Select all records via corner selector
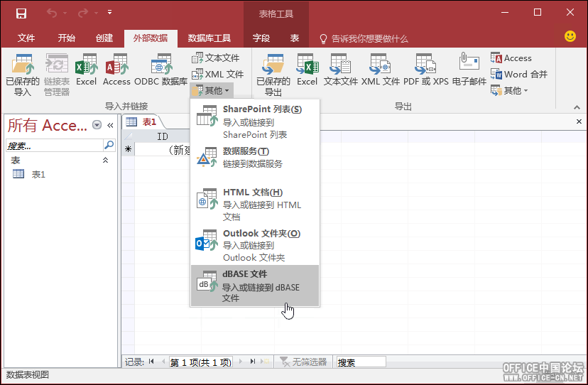The width and height of the screenshot is (588, 385). click(129, 136)
